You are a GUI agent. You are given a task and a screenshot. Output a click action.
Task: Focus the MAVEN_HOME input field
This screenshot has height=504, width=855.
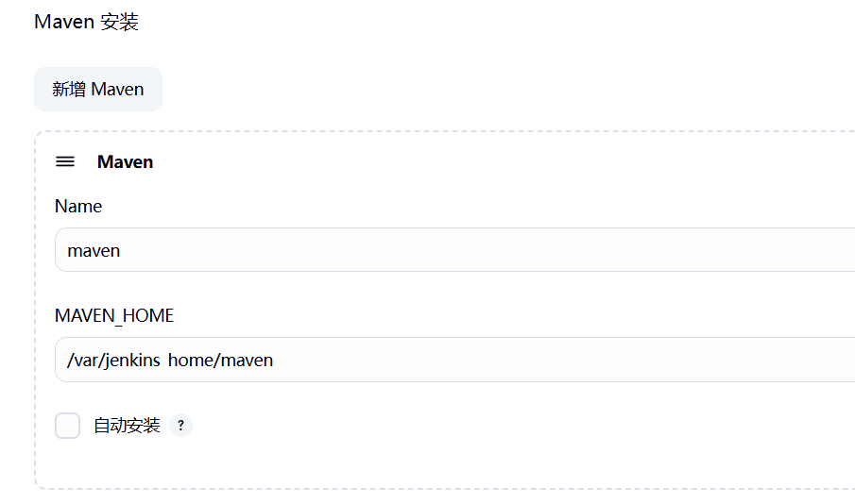click(453, 360)
